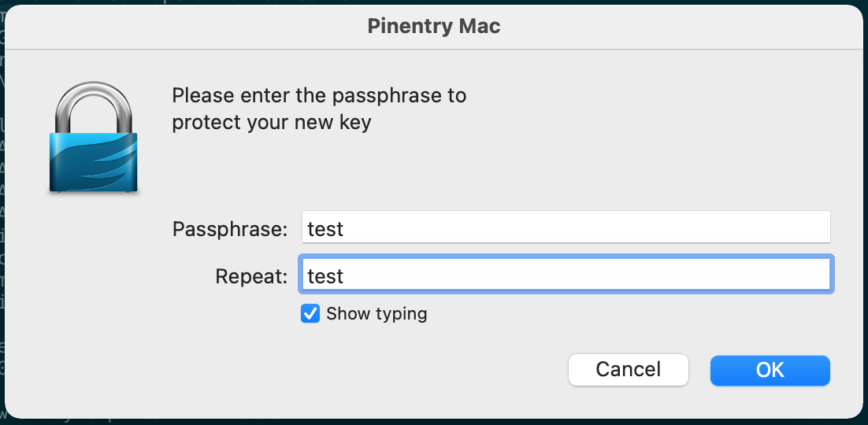Place cursor on "test" in Repeat field
Viewport: 868px width, 425px height.
[325, 277]
